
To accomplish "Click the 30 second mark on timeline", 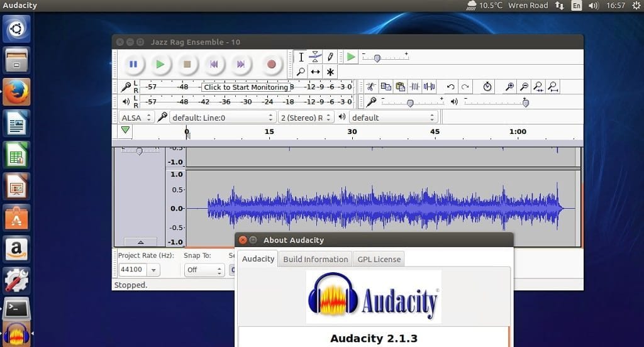I will pyautogui.click(x=352, y=132).
